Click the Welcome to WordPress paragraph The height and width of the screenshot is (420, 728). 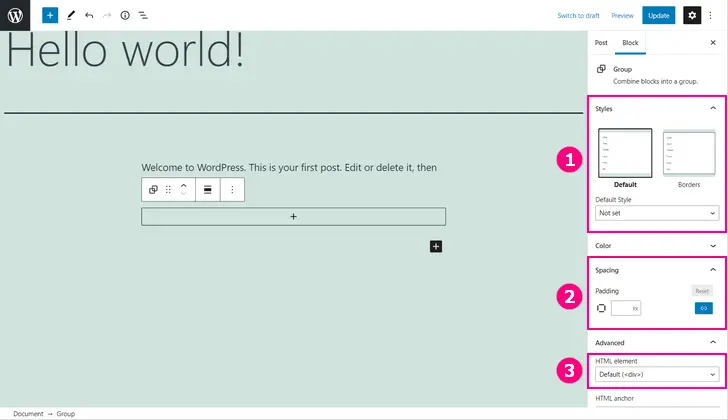(x=289, y=168)
